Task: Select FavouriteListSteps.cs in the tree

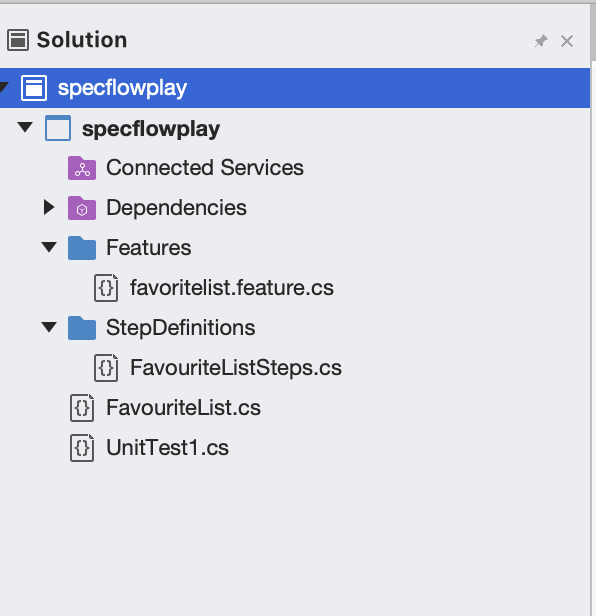Action: click(236, 368)
